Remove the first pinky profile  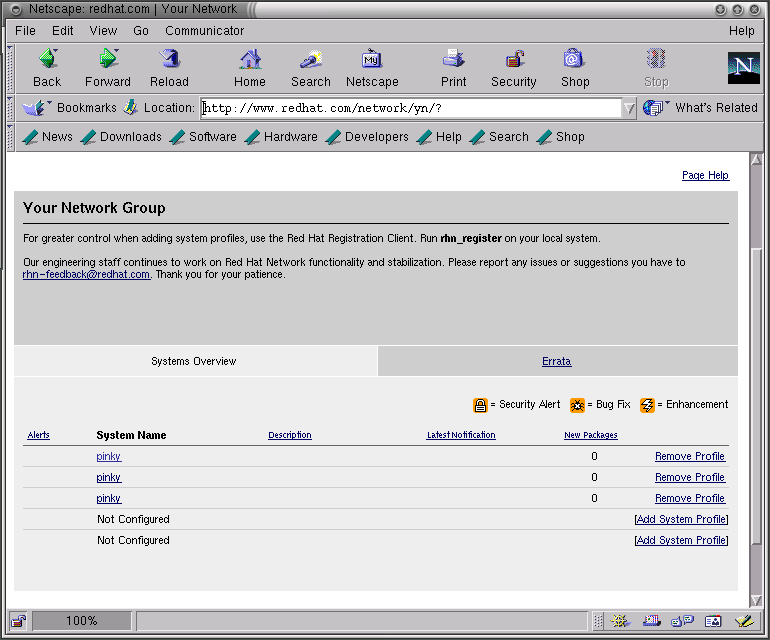[x=689, y=456]
